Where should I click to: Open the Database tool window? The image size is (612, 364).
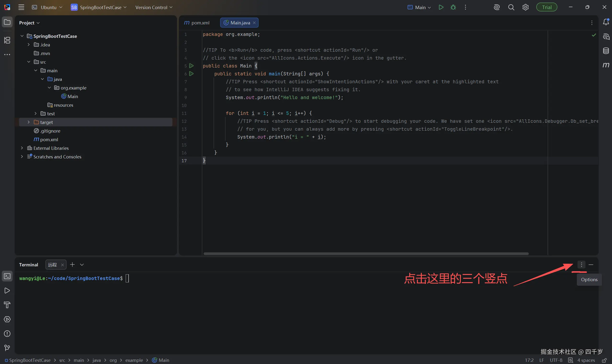click(606, 51)
